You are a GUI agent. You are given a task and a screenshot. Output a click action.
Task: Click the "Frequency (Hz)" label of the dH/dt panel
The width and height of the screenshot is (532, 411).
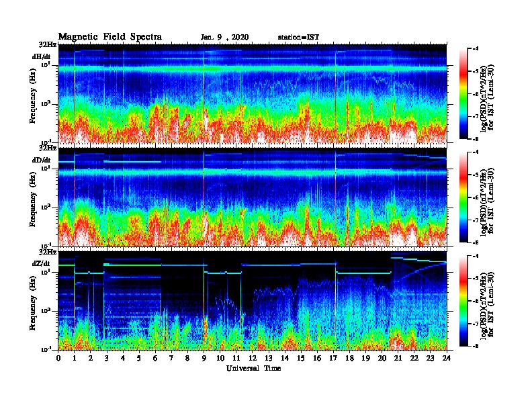pyautogui.click(x=32, y=96)
